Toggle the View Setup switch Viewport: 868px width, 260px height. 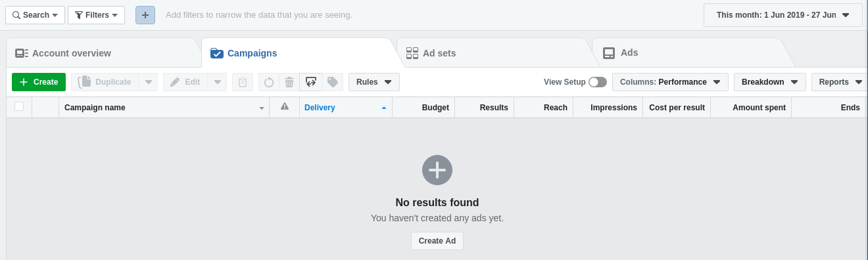[x=598, y=82]
